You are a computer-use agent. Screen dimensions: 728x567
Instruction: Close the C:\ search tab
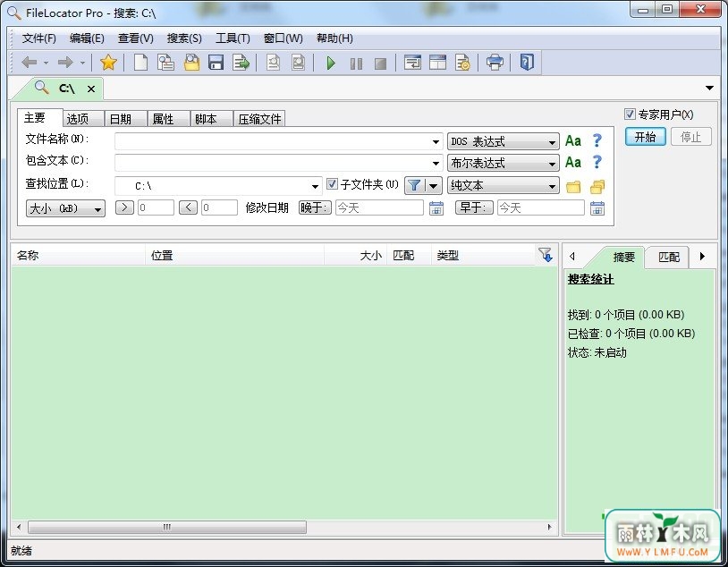click(x=91, y=89)
